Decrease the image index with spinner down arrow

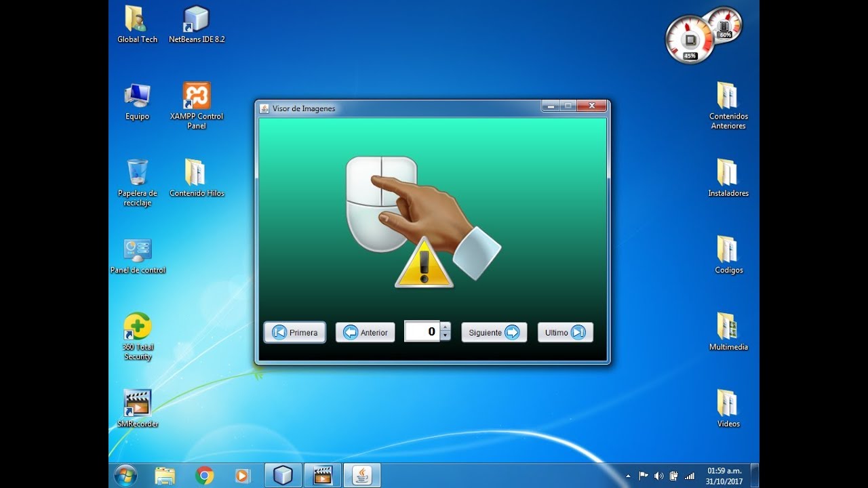point(445,336)
